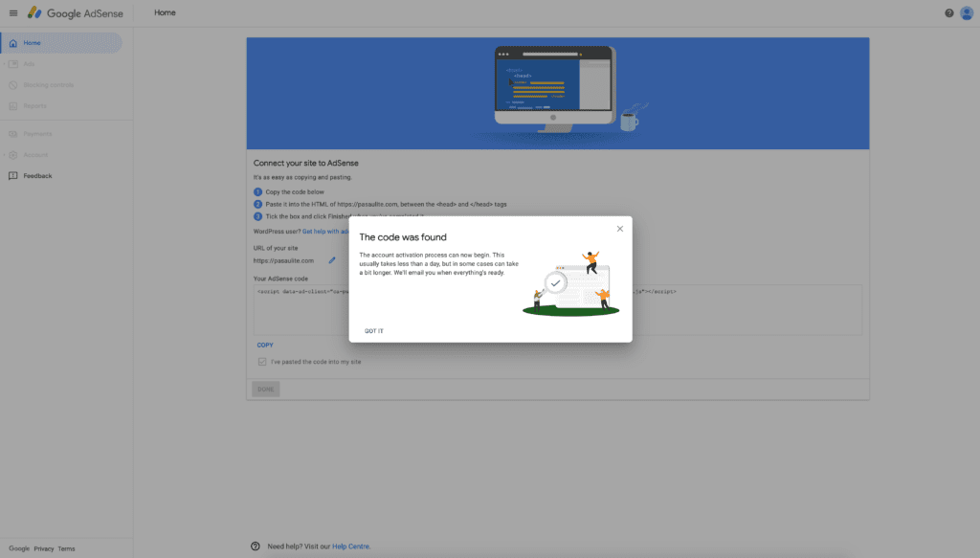Image resolution: width=980 pixels, height=558 pixels.
Task: Open the Terms footer link
Action: coord(66,548)
